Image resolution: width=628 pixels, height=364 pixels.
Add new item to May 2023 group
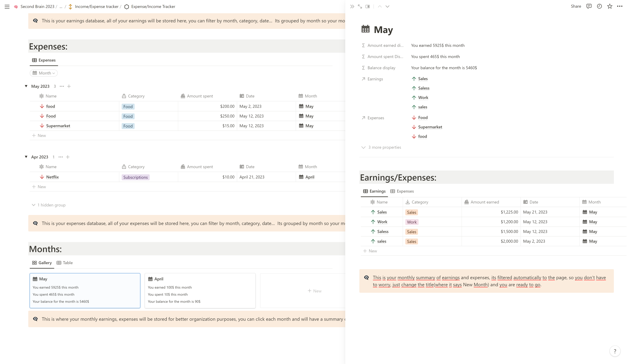69,86
